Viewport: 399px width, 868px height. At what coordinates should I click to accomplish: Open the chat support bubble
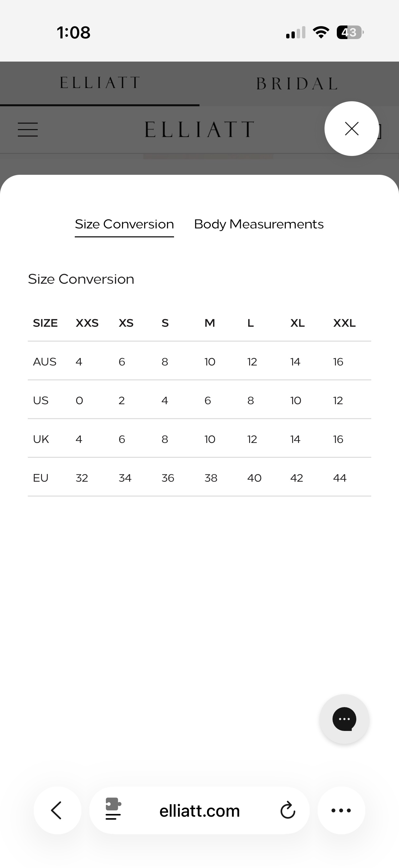[344, 719]
